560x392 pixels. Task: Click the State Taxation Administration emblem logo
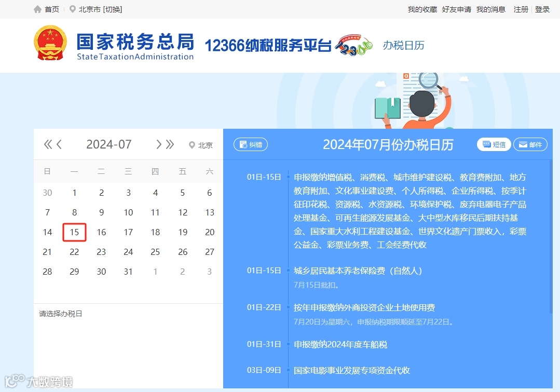click(x=50, y=43)
